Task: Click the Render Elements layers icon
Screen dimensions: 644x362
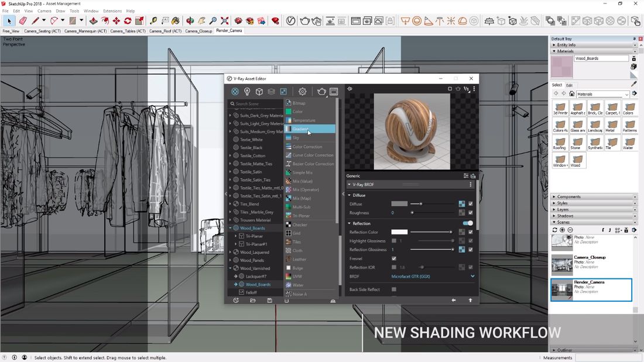Action: pyautogui.click(x=271, y=91)
